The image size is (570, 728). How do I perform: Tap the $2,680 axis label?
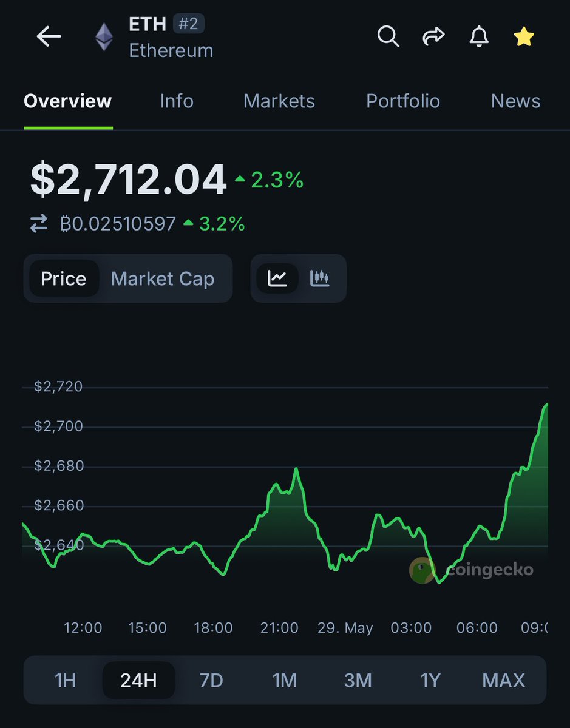[58, 466]
